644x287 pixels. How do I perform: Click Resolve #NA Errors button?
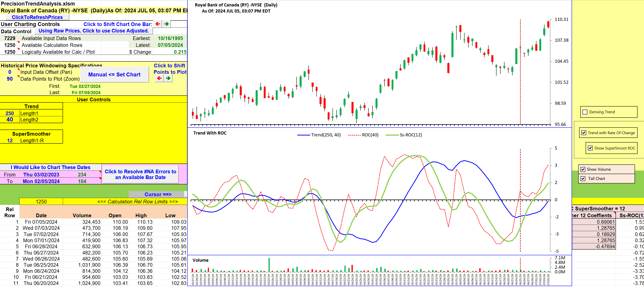click(x=140, y=174)
